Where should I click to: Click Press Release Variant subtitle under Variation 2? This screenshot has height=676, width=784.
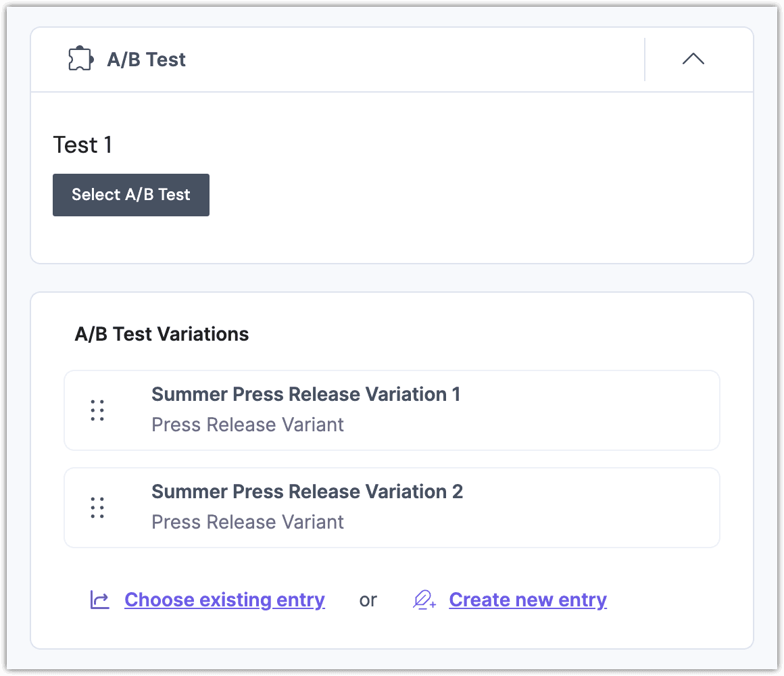[247, 522]
